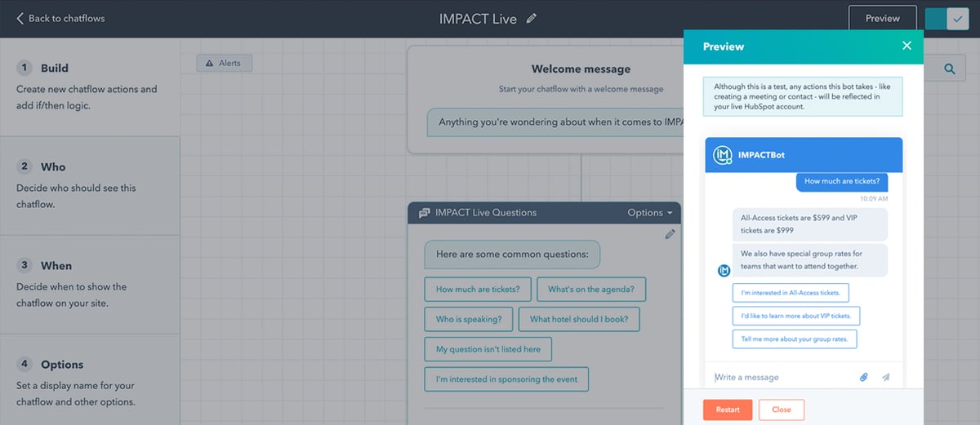The height and width of the screenshot is (425, 980).
Task: Select 'What hotel should I book?' quick reply
Action: [x=579, y=319]
